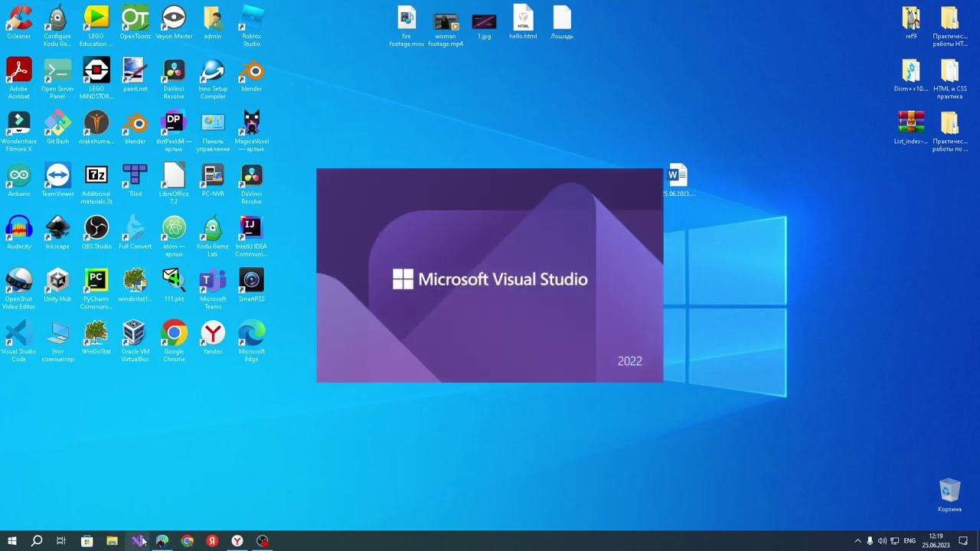Select the OpenToonz desktop shortcut
Image resolution: width=980 pixels, height=551 pixels.
pyautogui.click(x=135, y=23)
